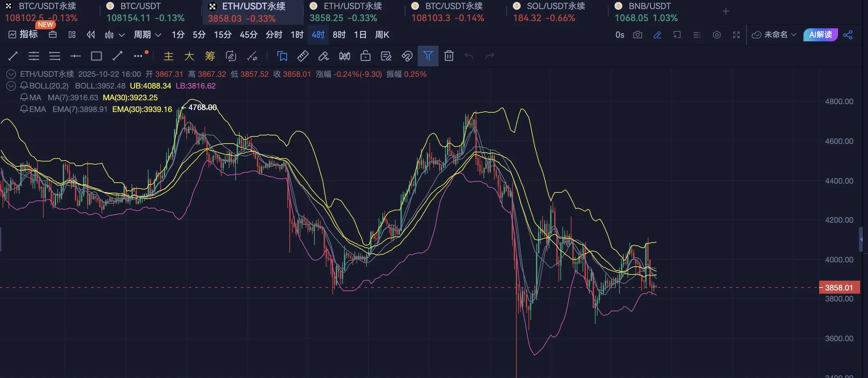This screenshot has width=868, height=378.
Task: Collapse the BOLL indicator row circle toggle
Action: pyautogui.click(x=11, y=86)
